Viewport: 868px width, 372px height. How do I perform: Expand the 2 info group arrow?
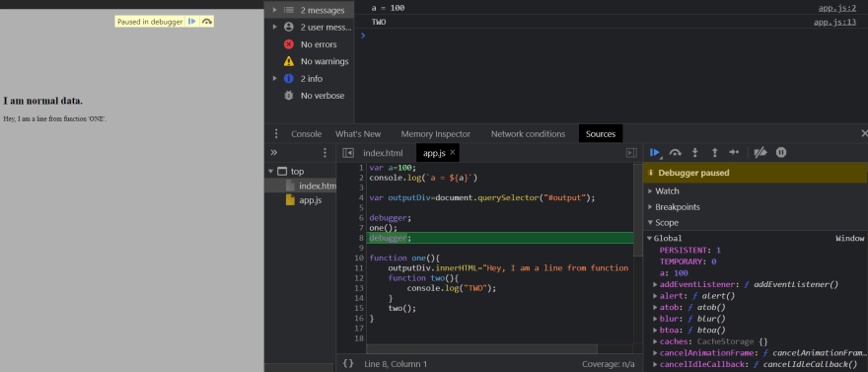[x=274, y=79]
